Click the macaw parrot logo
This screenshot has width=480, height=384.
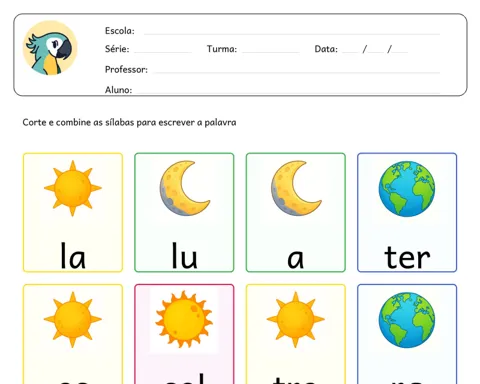point(50,48)
